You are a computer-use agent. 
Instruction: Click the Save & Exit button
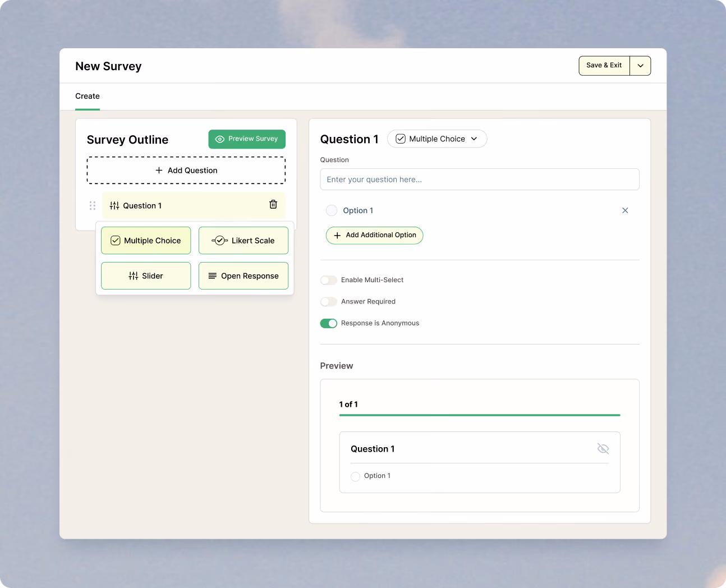pyautogui.click(x=604, y=66)
